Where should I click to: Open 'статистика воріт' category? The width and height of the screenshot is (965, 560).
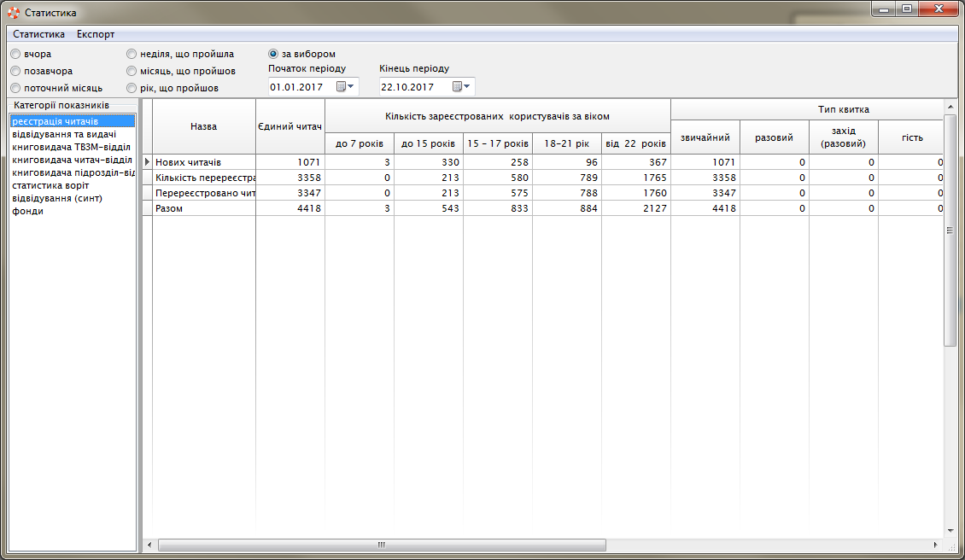tap(50, 185)
